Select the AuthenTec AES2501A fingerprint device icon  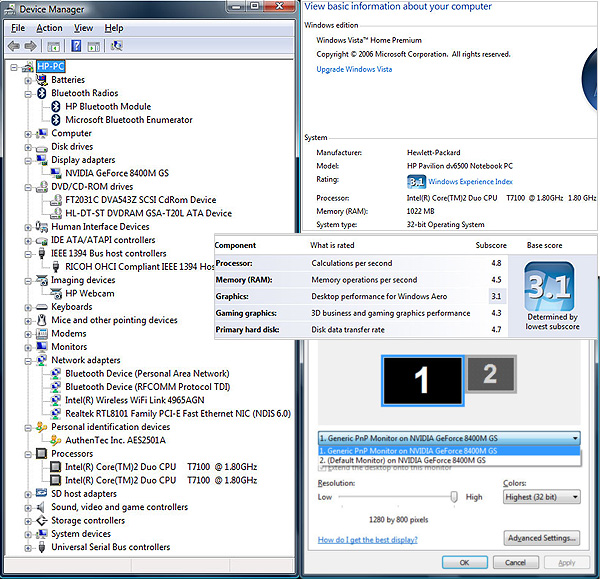[x=56, y=440]
